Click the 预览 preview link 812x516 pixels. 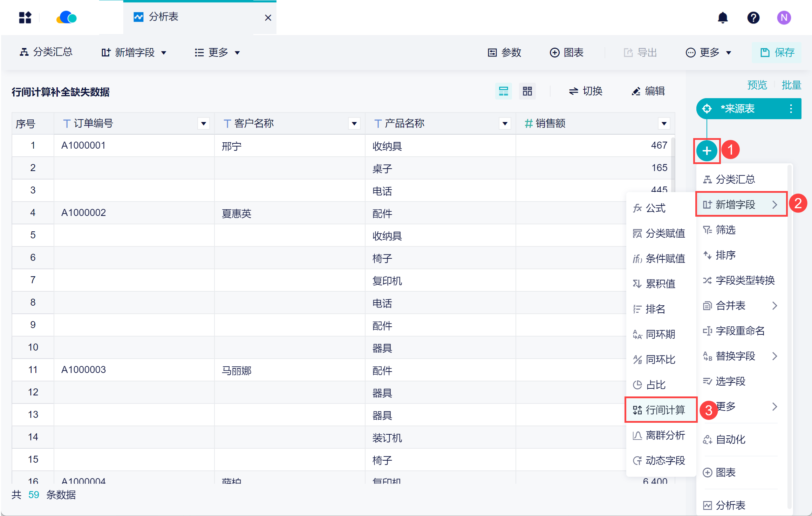(x=757, y=85)
